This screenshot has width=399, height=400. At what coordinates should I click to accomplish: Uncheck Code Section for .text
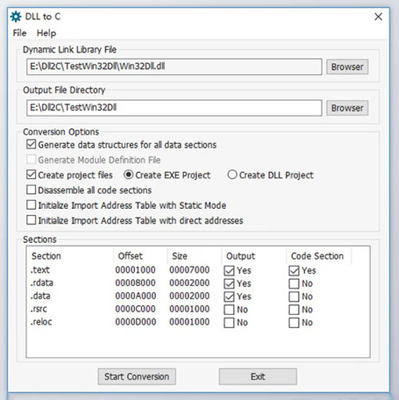(294, 271)
